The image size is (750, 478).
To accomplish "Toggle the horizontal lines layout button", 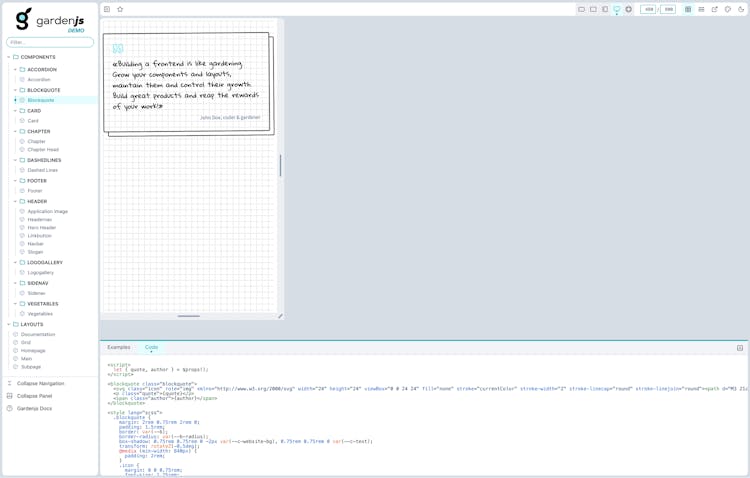I will pyautogui.click(x=701, y=10).
